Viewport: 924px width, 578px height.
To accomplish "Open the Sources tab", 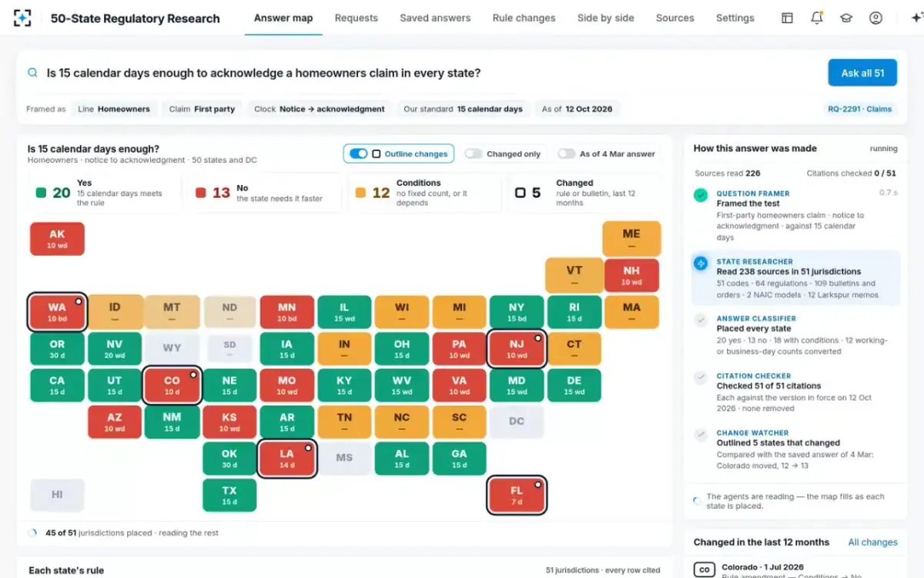I will pos(675,18).
